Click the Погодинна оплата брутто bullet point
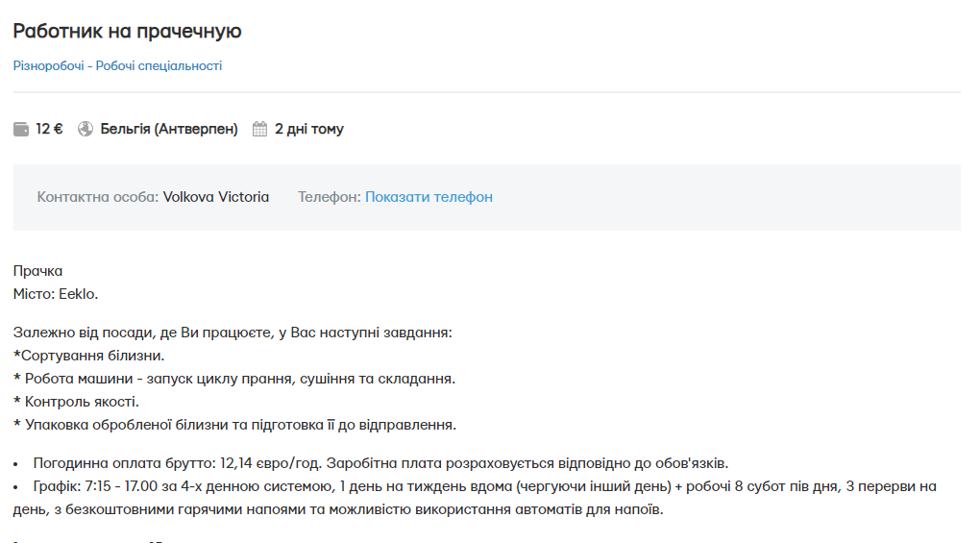This screenshot has width=980, height=543. pos(386,463)
